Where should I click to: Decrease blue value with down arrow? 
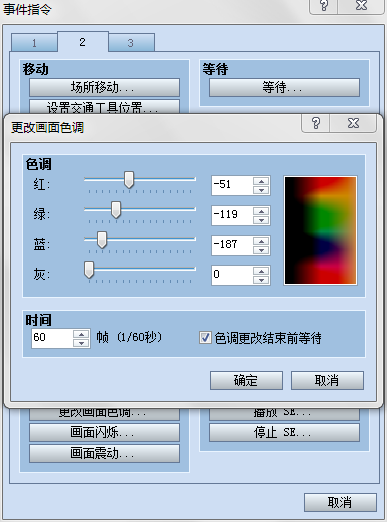coord(261,250)
